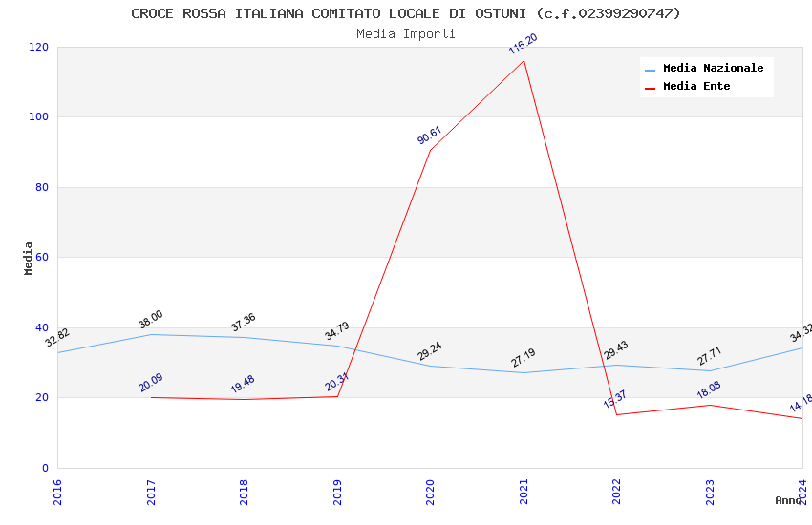
Task: Click the data label 27.71
Action: [x=710, y=356]
